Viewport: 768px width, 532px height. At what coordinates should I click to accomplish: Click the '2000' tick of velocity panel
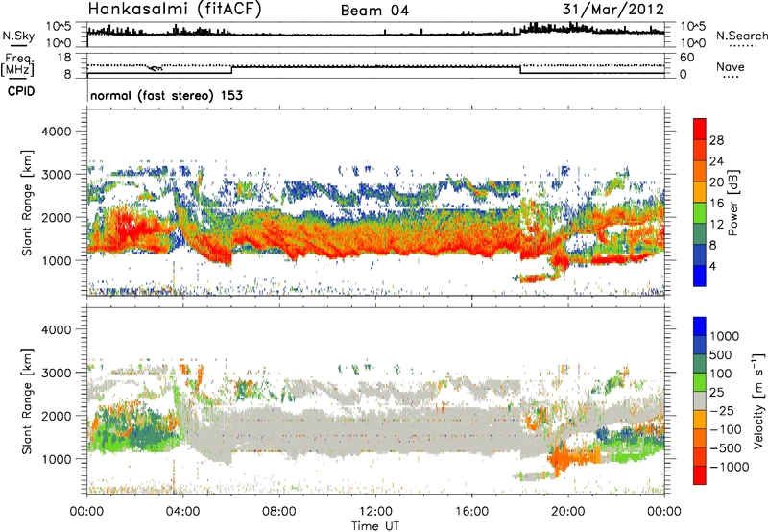click(x=57, y=416)
